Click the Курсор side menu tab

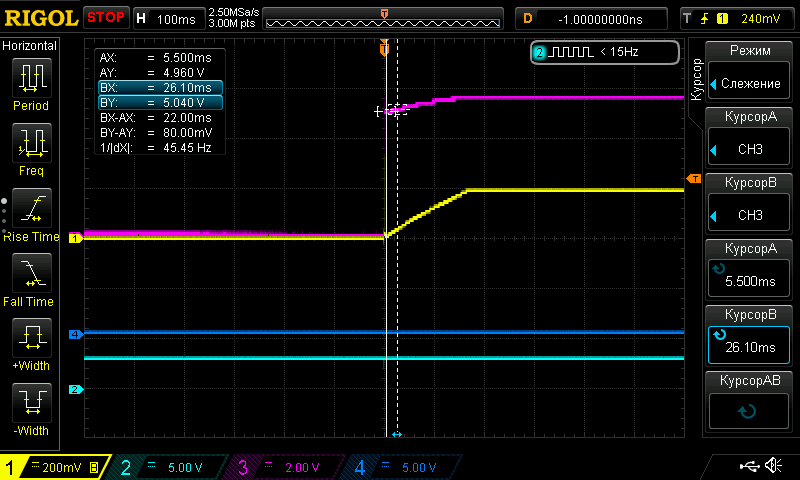(696, 77)
